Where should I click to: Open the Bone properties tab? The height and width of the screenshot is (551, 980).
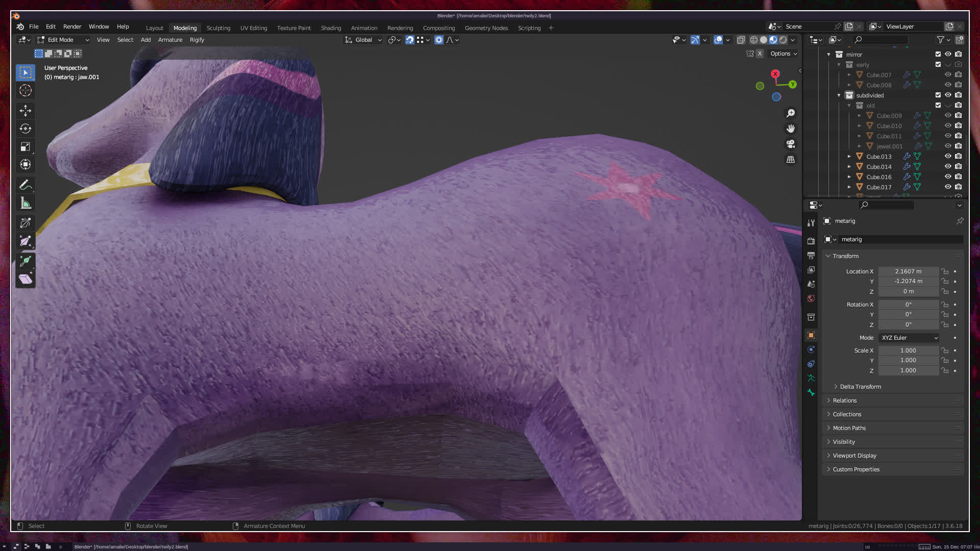point(811,393)
